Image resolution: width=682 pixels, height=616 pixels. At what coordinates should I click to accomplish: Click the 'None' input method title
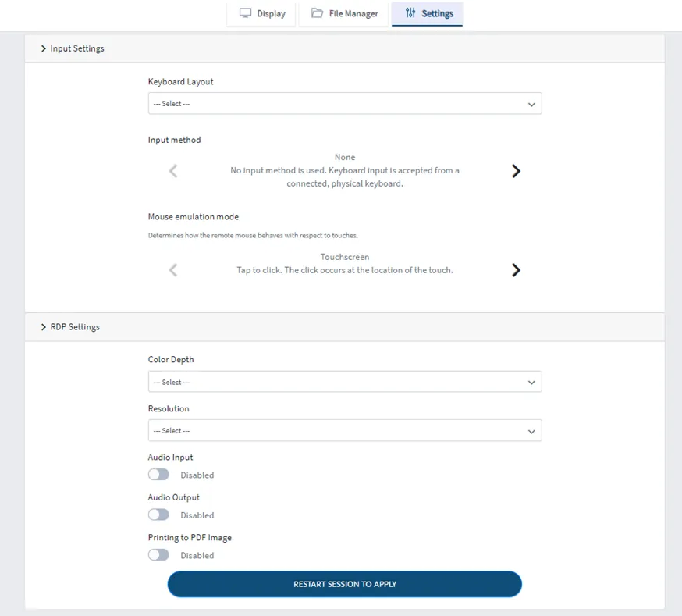click(345, 157)
